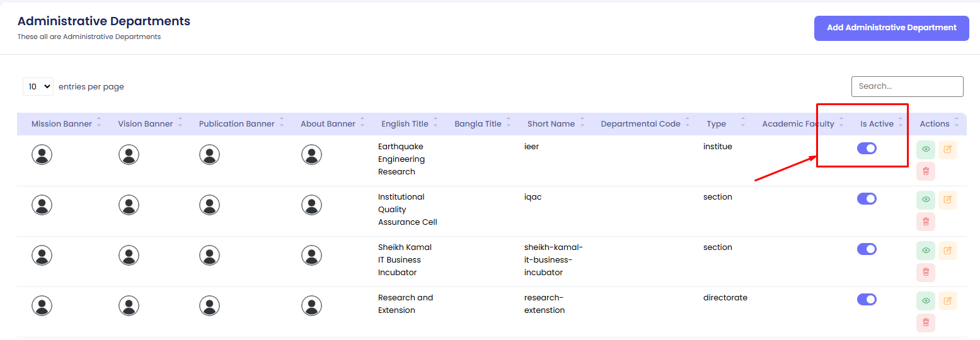Disable the active switch for iqac

click(x=867, y=199)
